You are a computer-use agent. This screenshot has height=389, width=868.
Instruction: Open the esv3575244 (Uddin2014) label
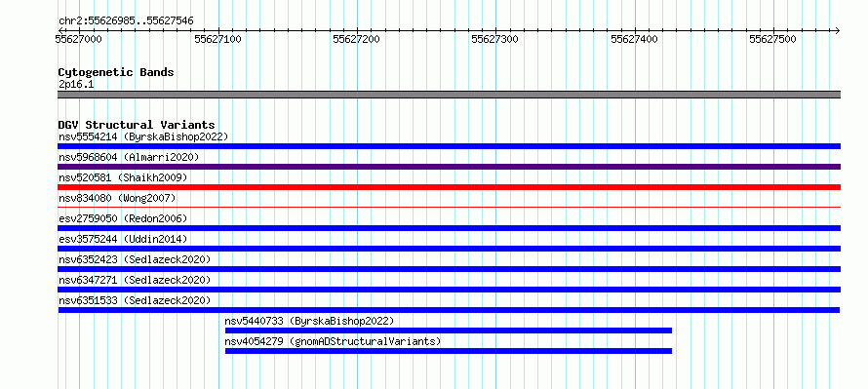coord(123,239)
